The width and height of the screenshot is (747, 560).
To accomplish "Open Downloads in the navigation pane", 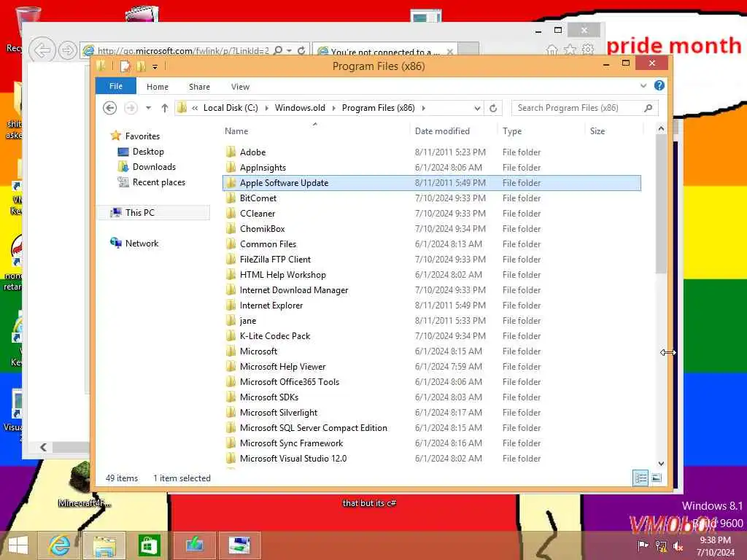I will tap(154, 167).
